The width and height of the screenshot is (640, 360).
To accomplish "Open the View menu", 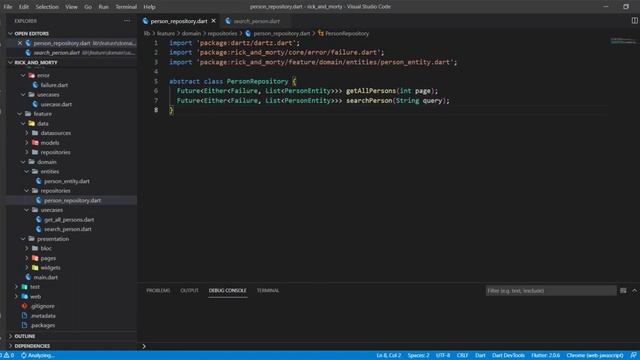I will coord(71,7).
